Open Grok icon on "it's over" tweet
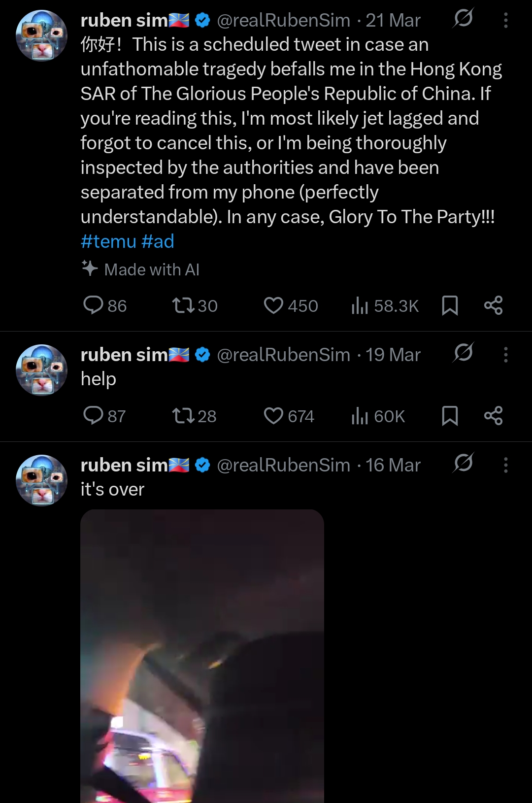The image size is (532, 803). pos(463,464)
